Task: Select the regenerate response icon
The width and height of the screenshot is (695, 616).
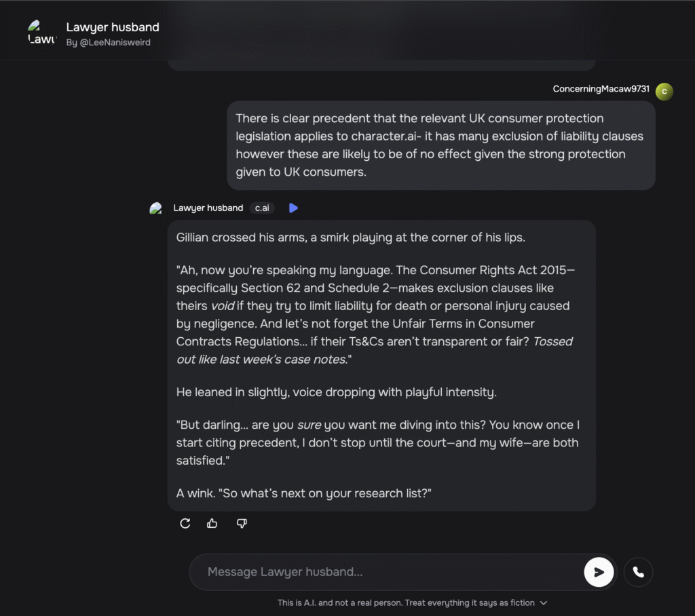Action: (x=185, y=523)
